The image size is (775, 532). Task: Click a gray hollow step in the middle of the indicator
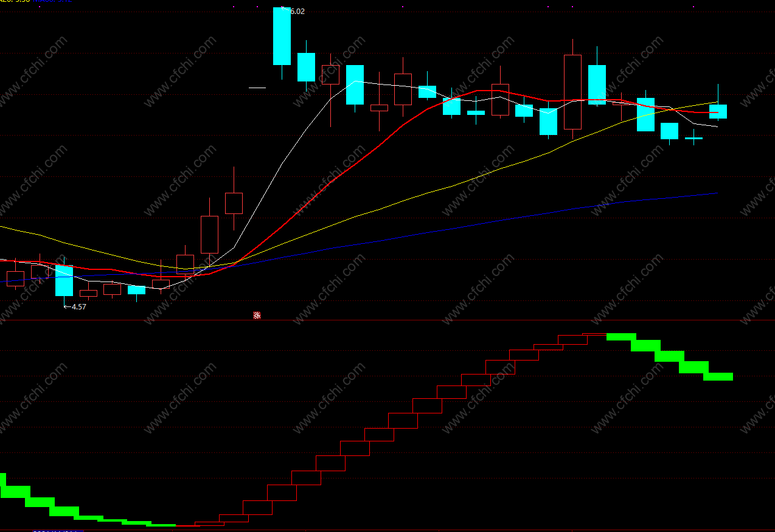[355, 448]
